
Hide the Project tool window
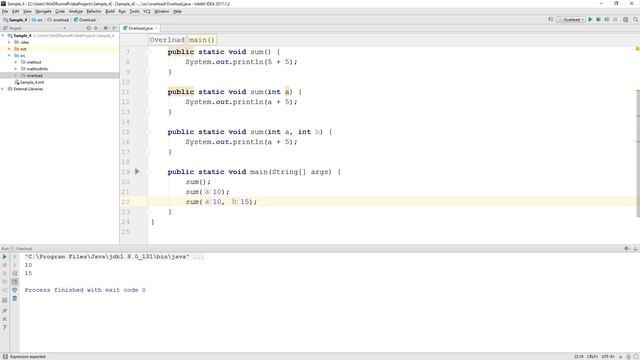[114, 28]
